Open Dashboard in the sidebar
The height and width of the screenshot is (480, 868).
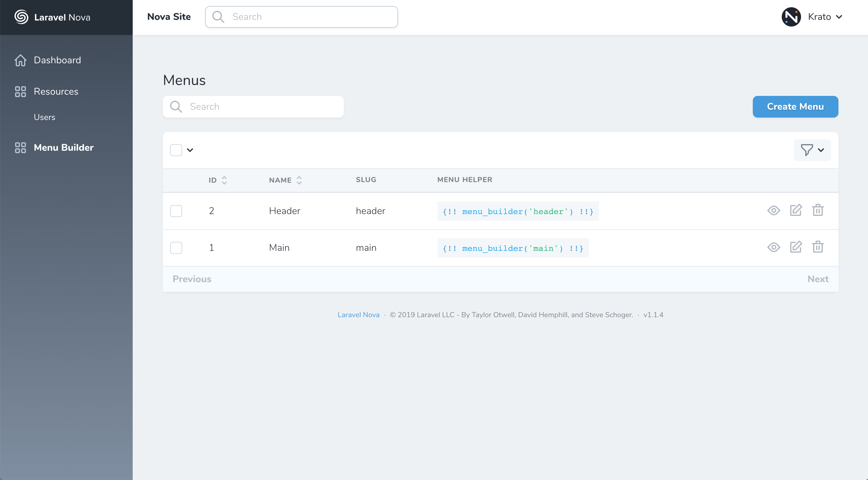pos(57,60)
